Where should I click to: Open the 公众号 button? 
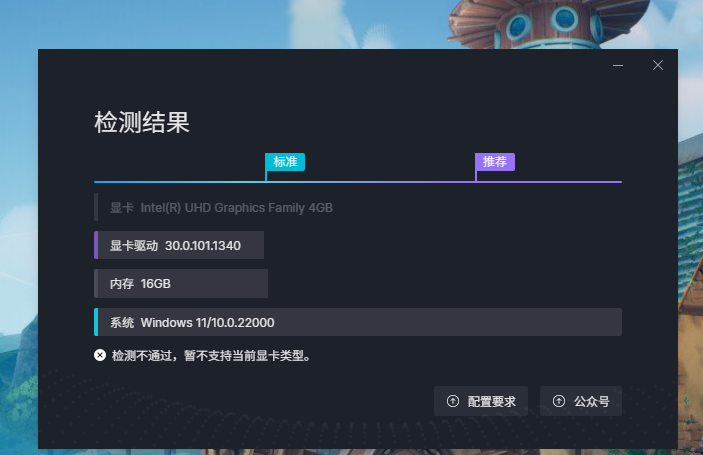[x=581, y=401]
